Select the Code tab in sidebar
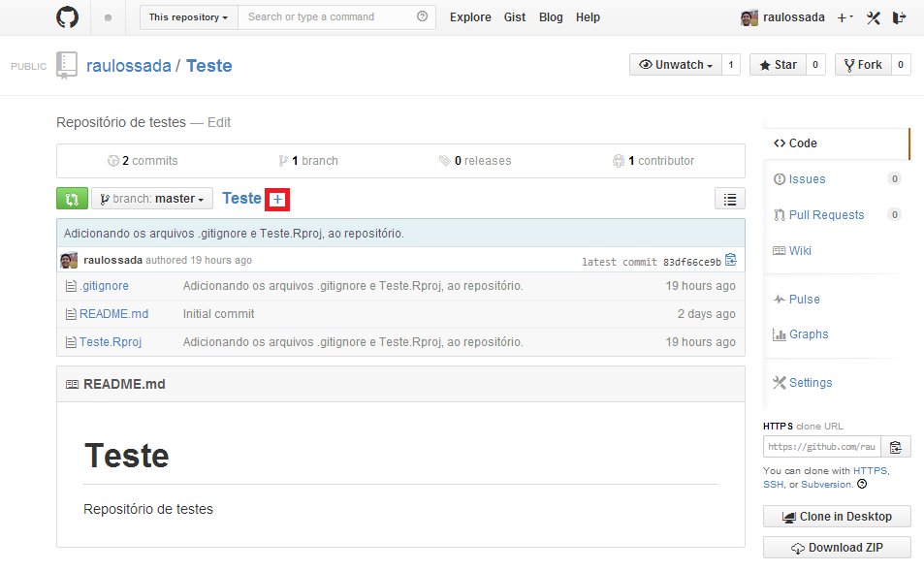Screen dimensions: 924x571 tap(836, 143)
